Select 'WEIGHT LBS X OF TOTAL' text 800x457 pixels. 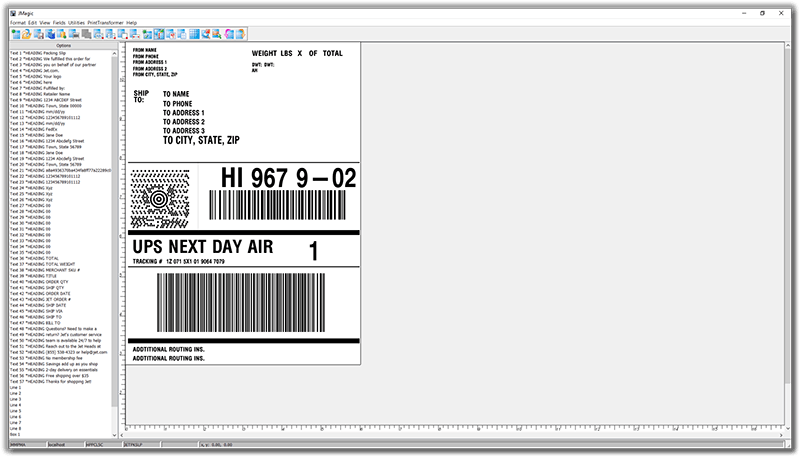click(x=297, y=53)
